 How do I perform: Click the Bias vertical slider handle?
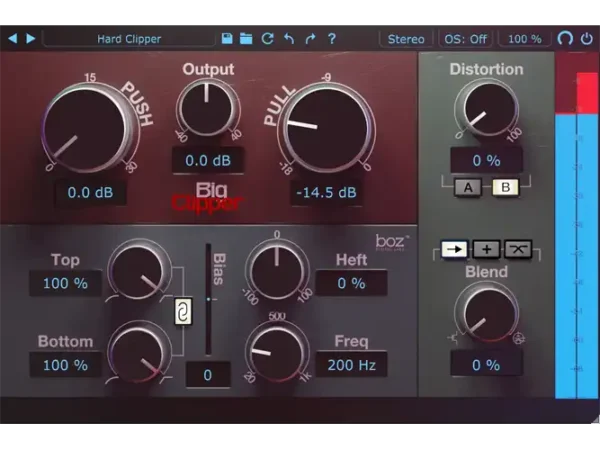(208, 299)
